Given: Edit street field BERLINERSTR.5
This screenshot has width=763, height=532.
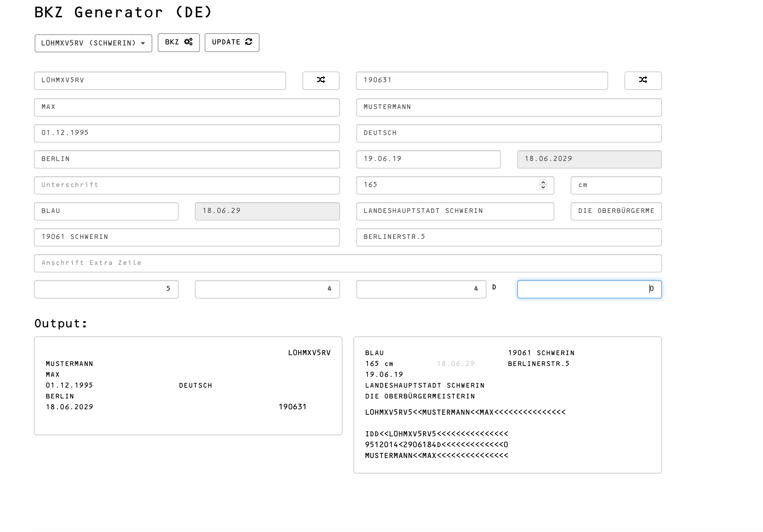Looking at the screenshot, I should [509, 237].
